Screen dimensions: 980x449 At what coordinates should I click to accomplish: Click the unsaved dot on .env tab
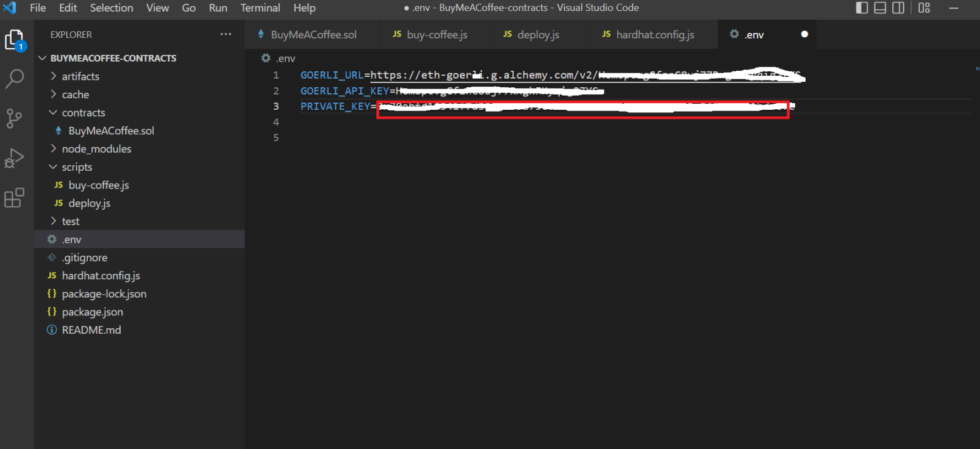click(x=804, y=34)
